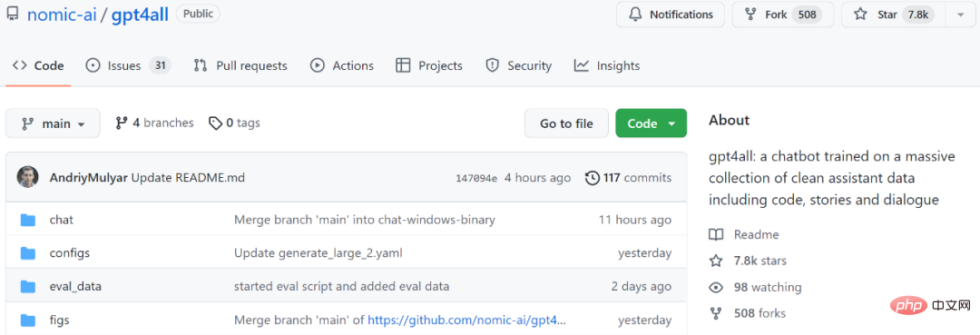The width and height of the screenshot is (980, 335).
Task: Expand the green Code dropdown button
Action: point(651,123)
